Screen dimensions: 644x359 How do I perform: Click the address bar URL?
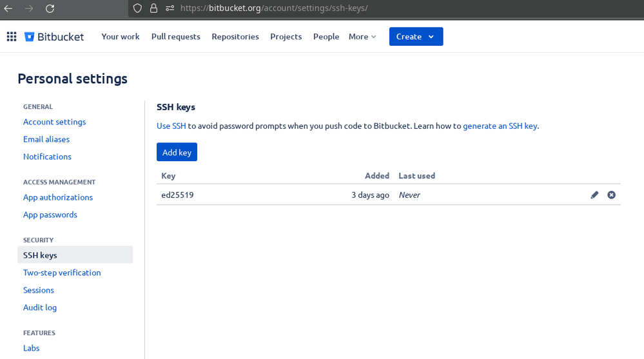pos(274,8)
